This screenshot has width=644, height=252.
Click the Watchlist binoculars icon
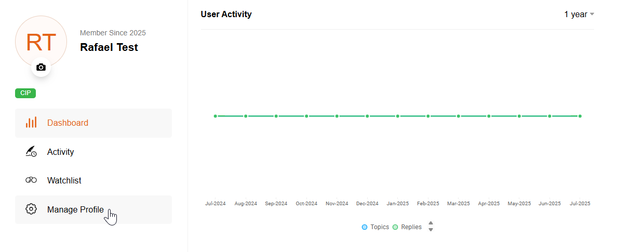click(x=31, y=180)
